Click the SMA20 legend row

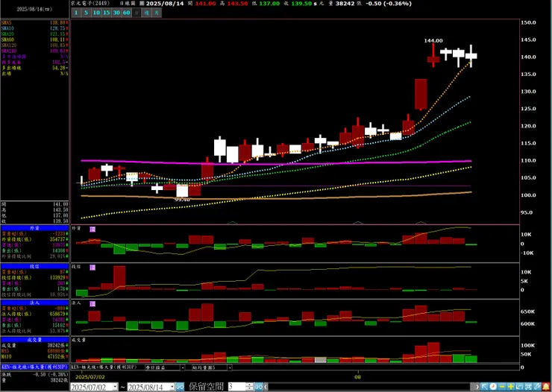click(x=34, y=34)
